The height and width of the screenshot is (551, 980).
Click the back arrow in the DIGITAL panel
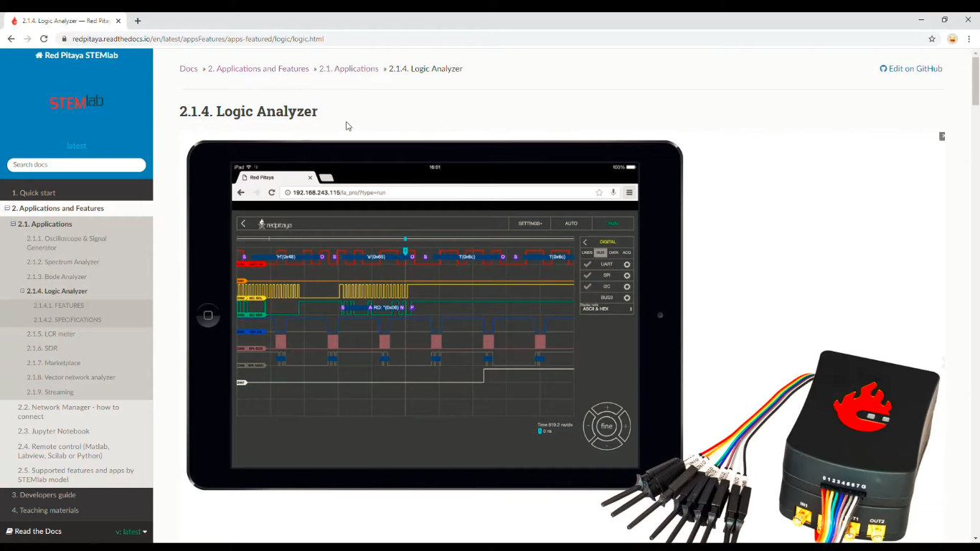point(585,241)
